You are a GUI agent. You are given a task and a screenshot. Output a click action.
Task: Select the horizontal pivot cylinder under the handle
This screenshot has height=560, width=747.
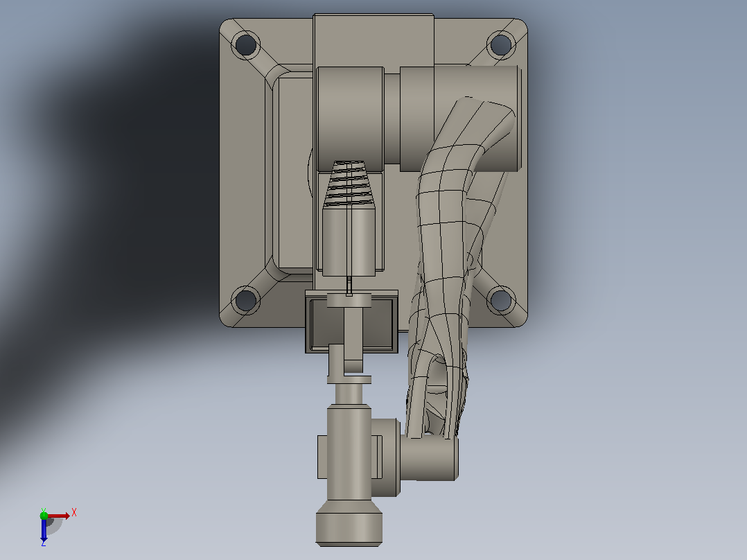429,459
